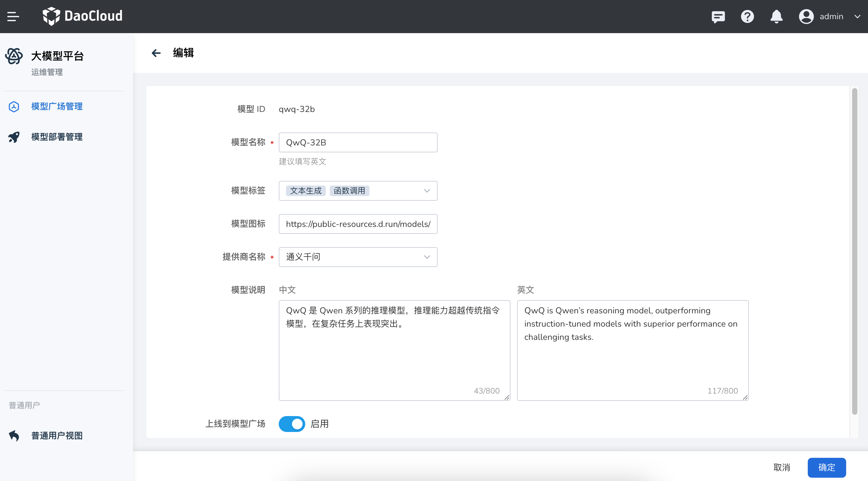Click the 确定 confirm button

(827, 467)
